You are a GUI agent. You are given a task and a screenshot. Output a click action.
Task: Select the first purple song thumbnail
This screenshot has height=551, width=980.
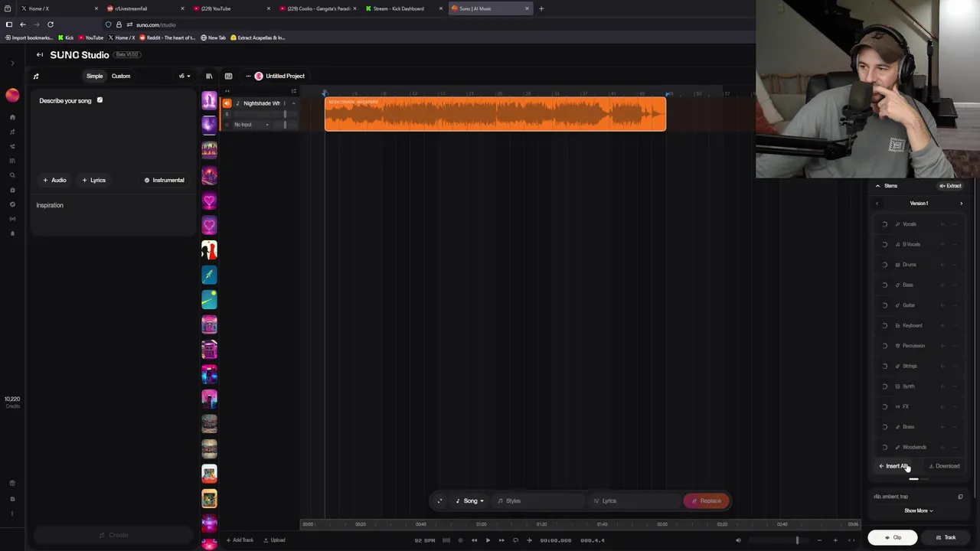(209, 100)
